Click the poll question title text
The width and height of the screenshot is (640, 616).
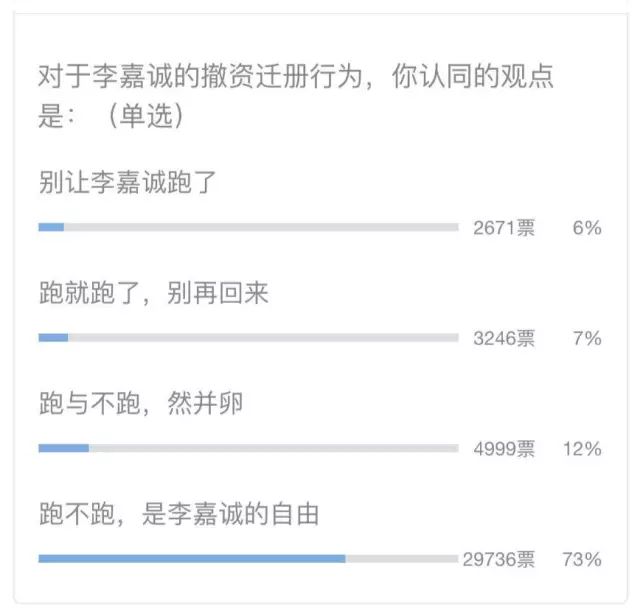(x=296, y=96)
